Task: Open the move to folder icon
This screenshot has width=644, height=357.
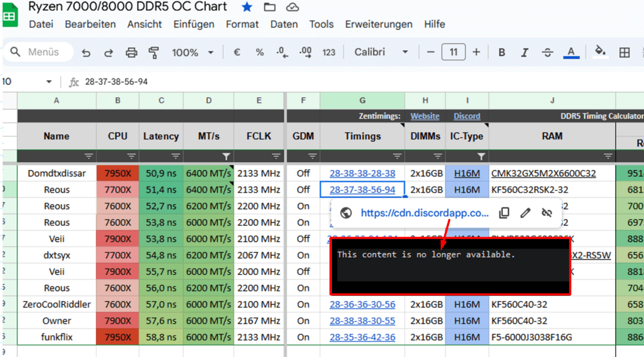Action: tap(270, 7)
